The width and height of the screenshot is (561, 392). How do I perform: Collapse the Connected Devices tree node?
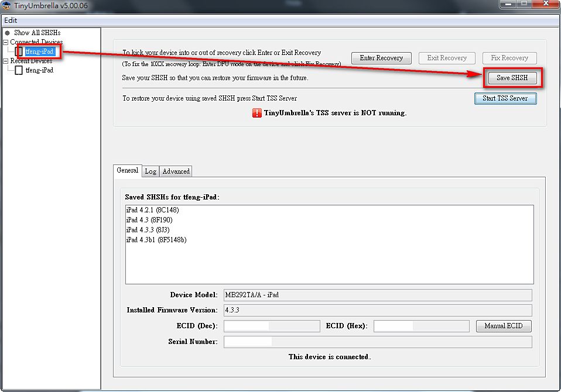pos(5,42)
